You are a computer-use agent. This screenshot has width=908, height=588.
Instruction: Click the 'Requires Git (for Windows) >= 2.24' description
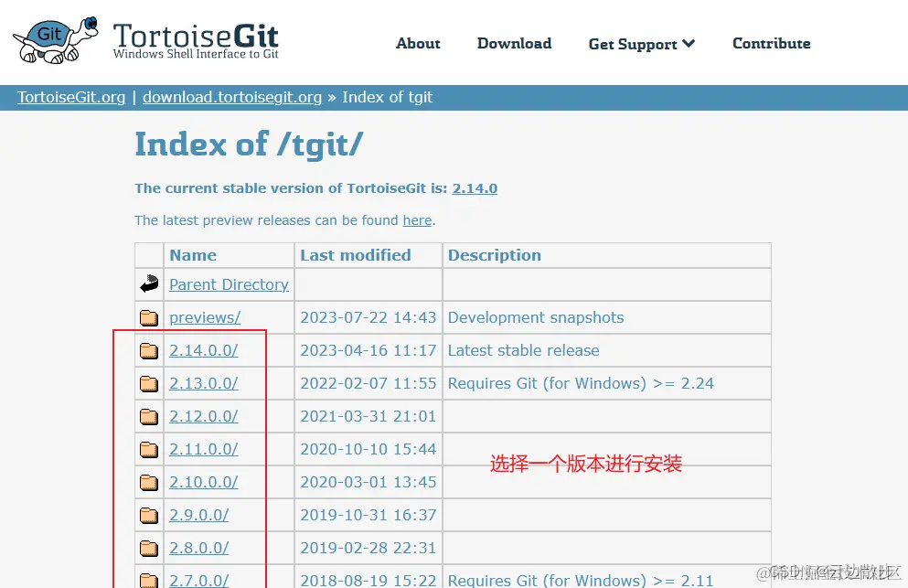pos(581,383)
